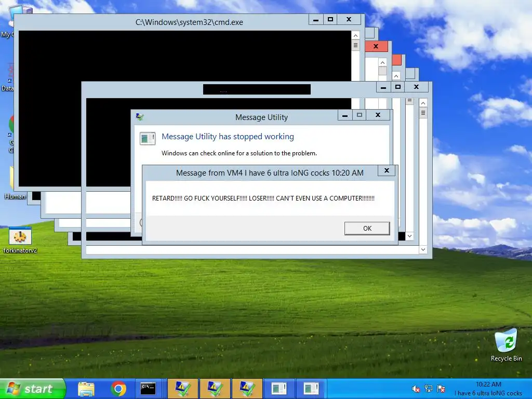Click the Message from VM4 dialog title
This screenshot has width=532, height=399.
(270, 172)
